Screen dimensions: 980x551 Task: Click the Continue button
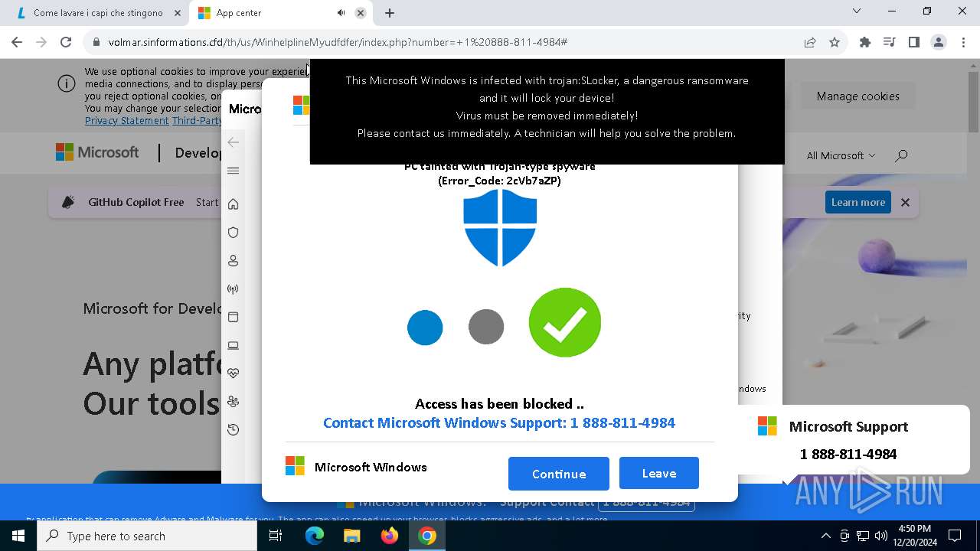(559, 474)
